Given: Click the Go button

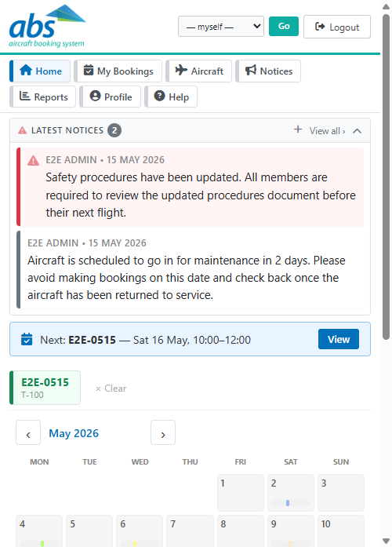Looking at the screenshot, I should pyautogui.click(x=284, y=26).
